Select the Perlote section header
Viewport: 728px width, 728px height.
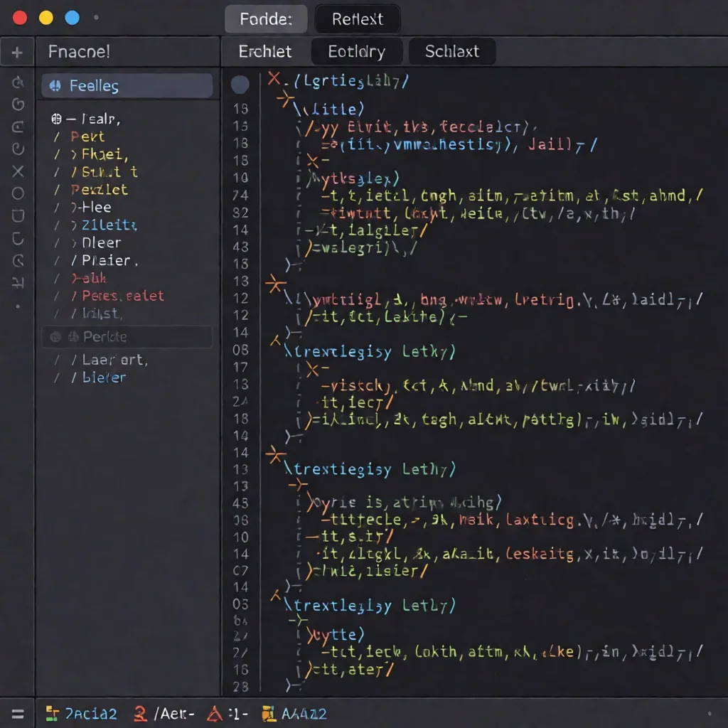(x=127, y=337)
